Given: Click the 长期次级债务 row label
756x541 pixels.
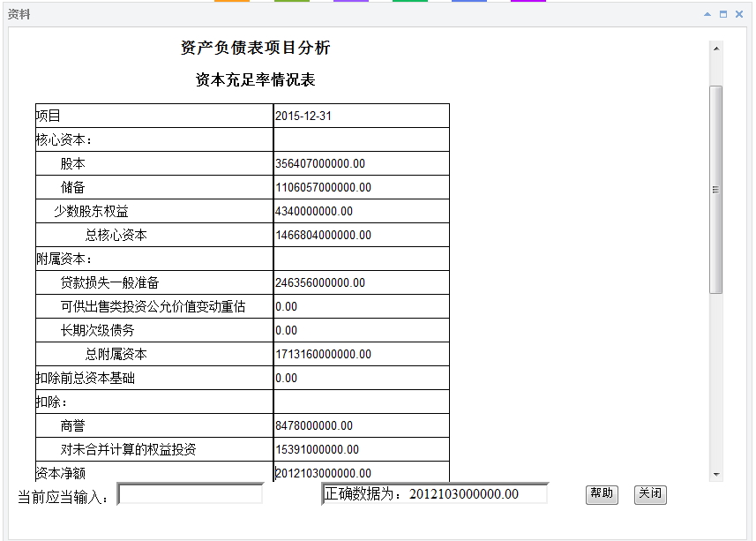Looking at the screenshot, I should point(97,330).
